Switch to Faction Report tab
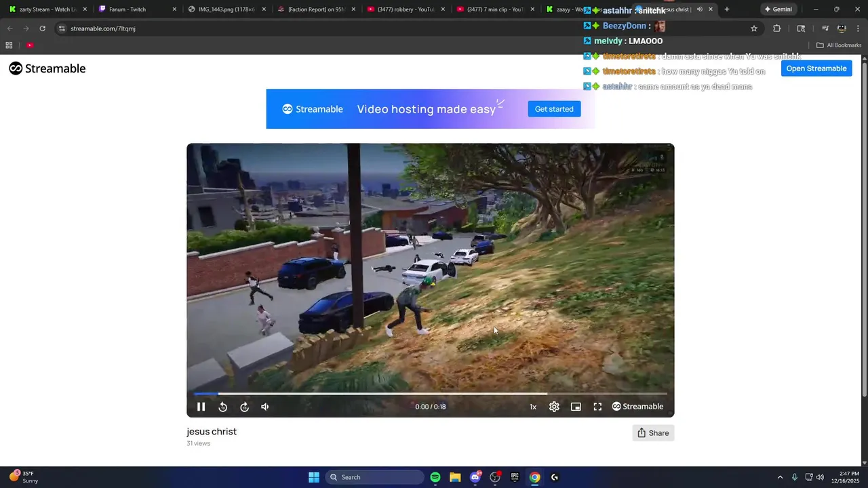 [315, 9]
